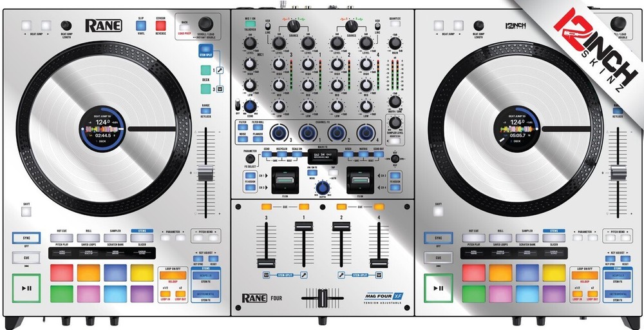Toggle the Mic 1 On talkover button

pyautogui.click(x=251, y=24)
